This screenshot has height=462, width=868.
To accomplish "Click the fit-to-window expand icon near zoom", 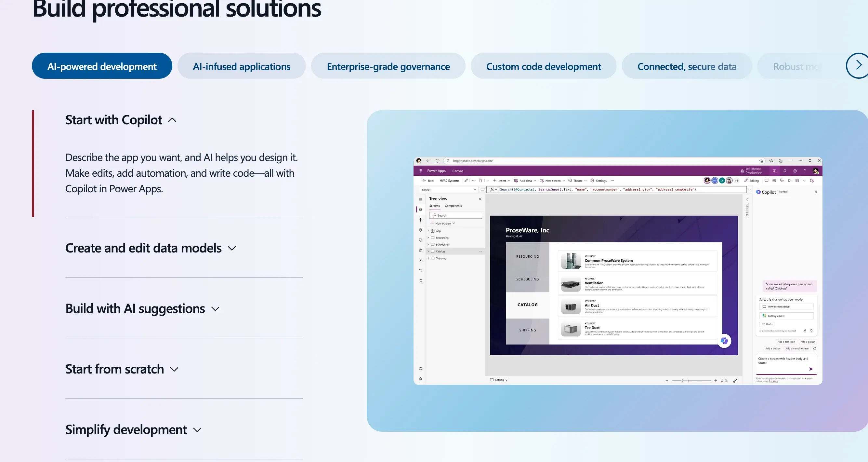I will [735, 380].
